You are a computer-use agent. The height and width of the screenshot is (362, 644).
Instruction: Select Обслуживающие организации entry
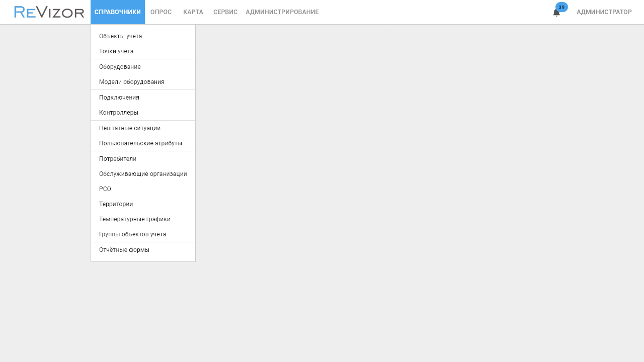click(143, 174)
